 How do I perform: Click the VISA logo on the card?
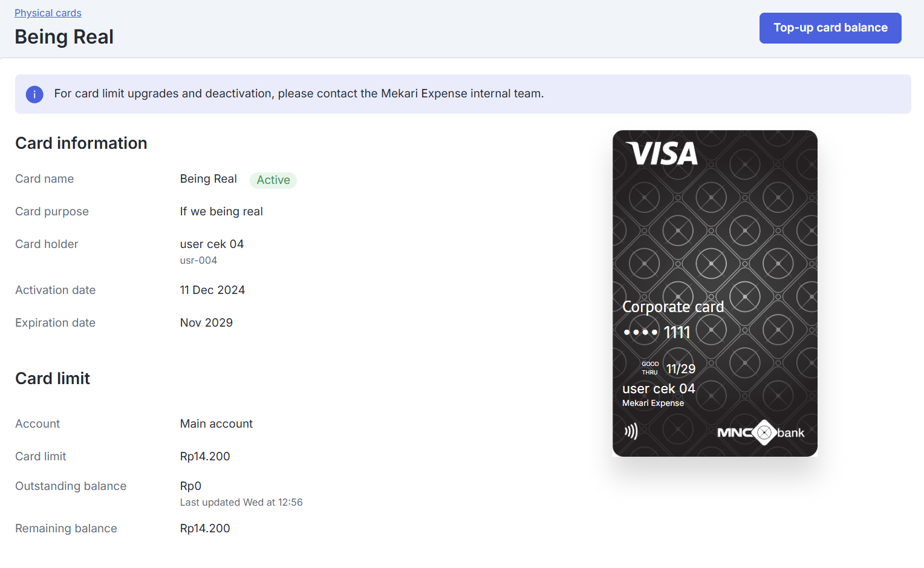coord(662,153)
